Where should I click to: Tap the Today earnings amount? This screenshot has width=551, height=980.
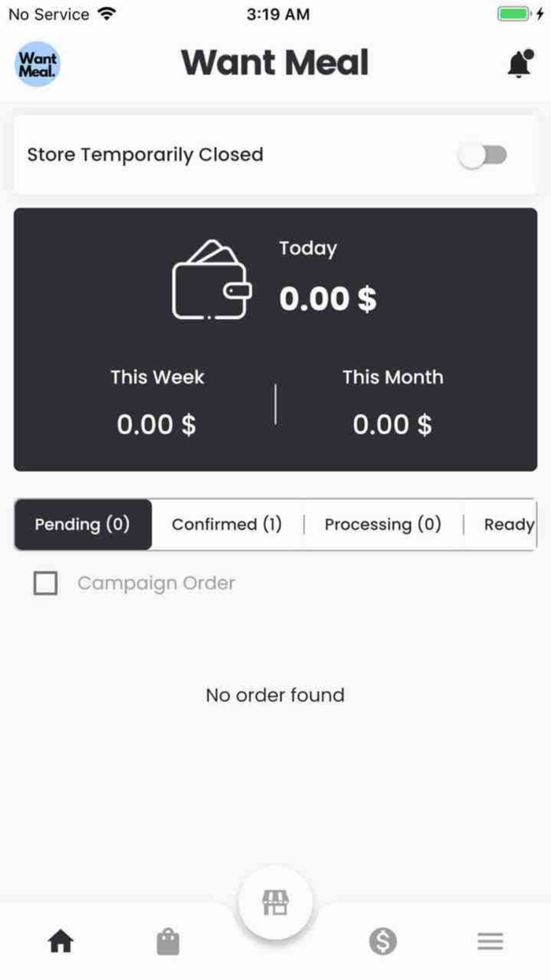click(x=327, y=299)
